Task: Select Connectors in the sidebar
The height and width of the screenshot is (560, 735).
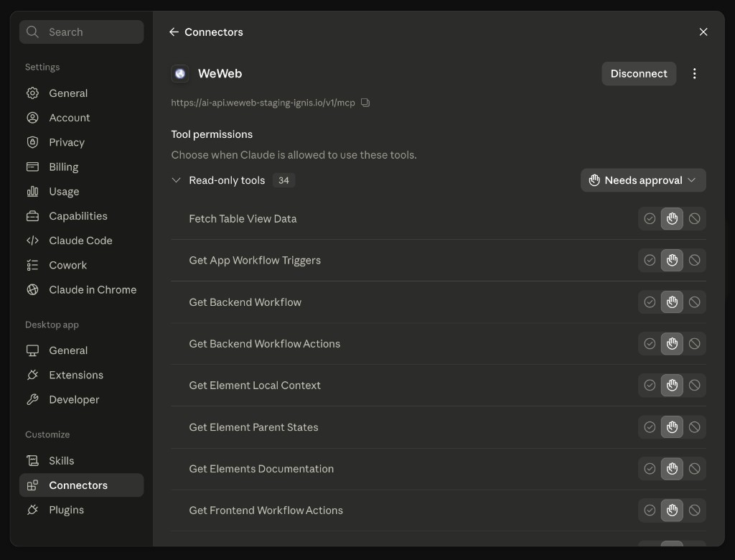Action: (x=81, y=485)
